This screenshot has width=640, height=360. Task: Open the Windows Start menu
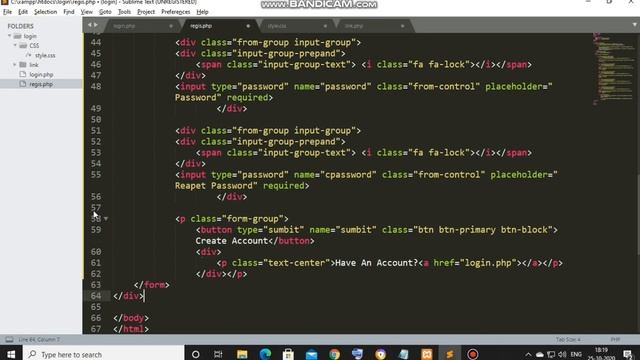click(11, 354)
